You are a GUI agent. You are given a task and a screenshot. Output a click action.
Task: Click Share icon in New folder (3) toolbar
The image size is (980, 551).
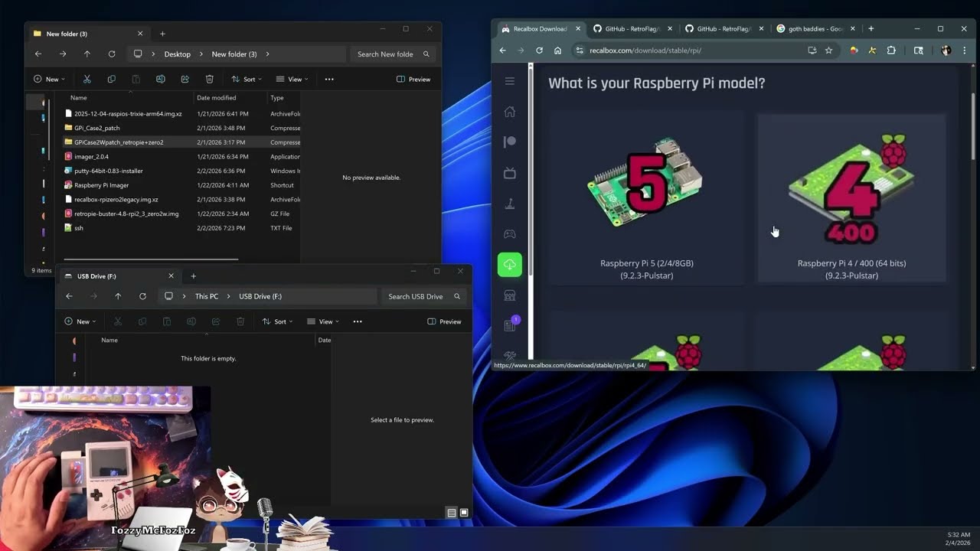(185, 79)
